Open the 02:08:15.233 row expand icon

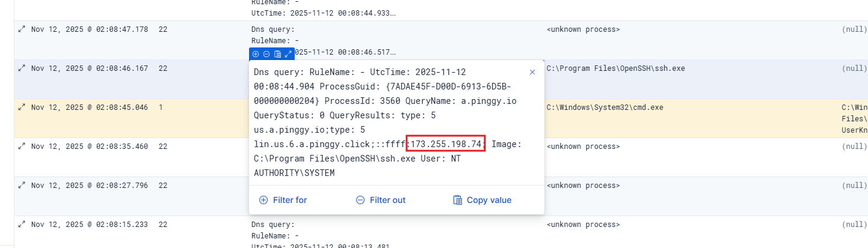(x=22, y=224)
